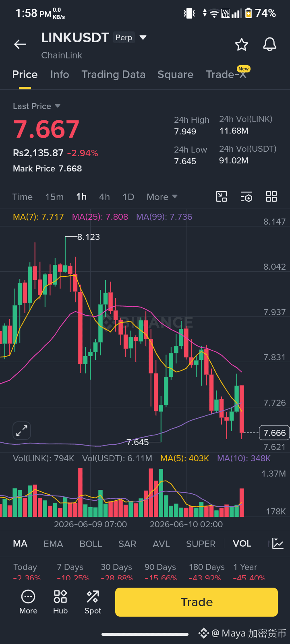The image size is (290, 644).
Task: Tap the Perp contract label
Action: click(x=124, y=37)
